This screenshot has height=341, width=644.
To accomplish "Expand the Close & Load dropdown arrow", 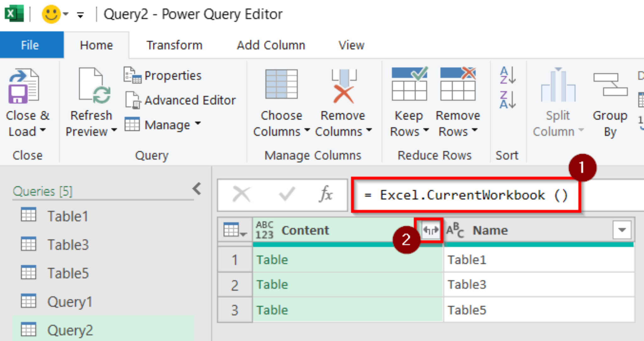I will tap(43, 130).
